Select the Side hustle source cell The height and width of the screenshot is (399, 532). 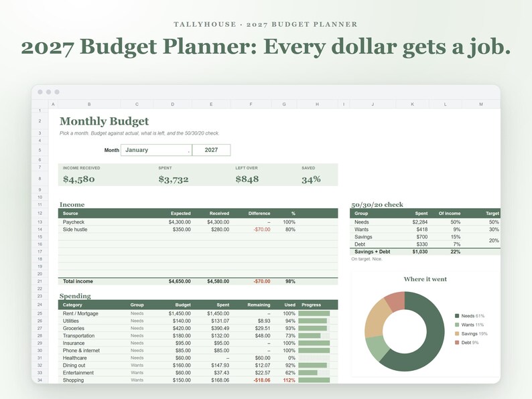tap(75, 230)
